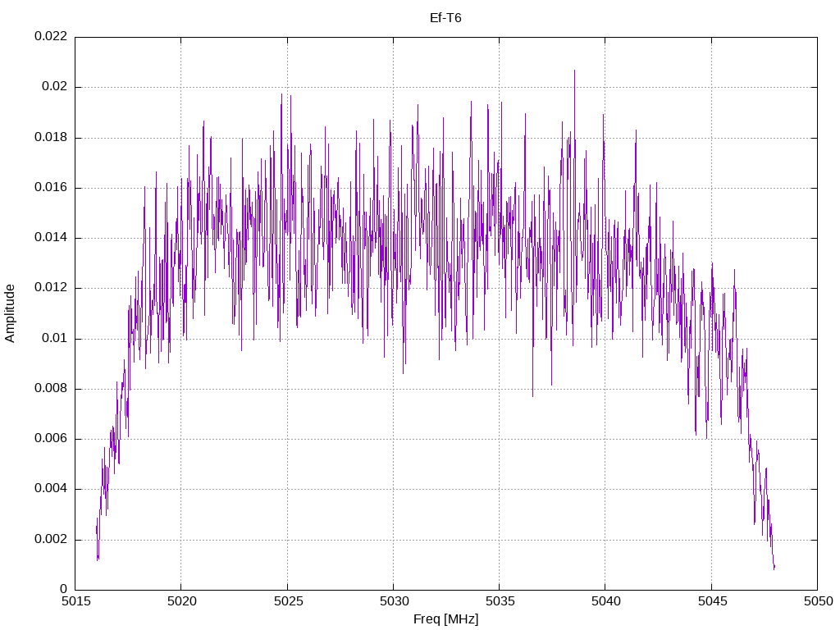This screenshot has width=840, height=630.
Task: Click x-axis tick label 5030
Action: tap(394, 601)
